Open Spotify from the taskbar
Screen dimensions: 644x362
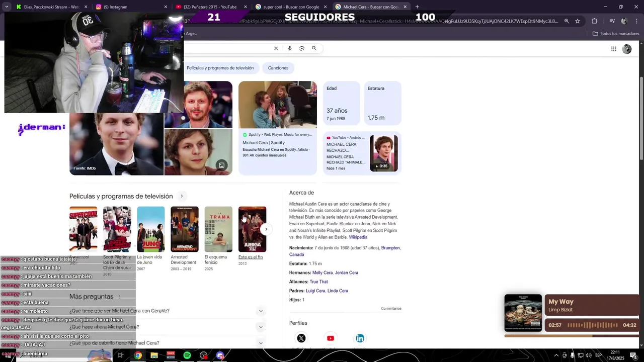187,355
